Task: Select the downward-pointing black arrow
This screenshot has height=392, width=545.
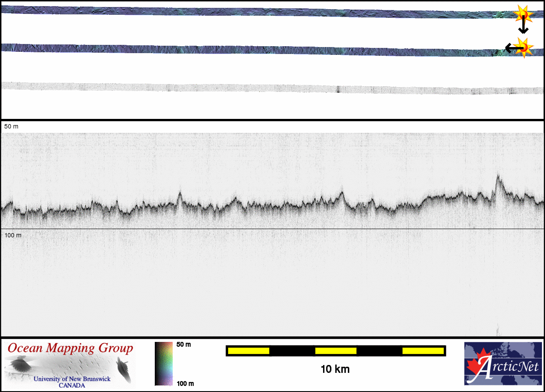Action: click(x=523, y=26)
